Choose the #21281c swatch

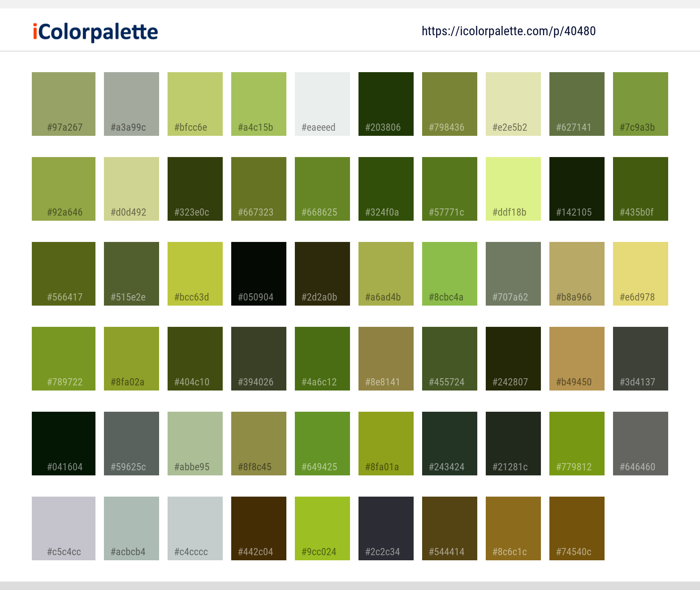513,444
